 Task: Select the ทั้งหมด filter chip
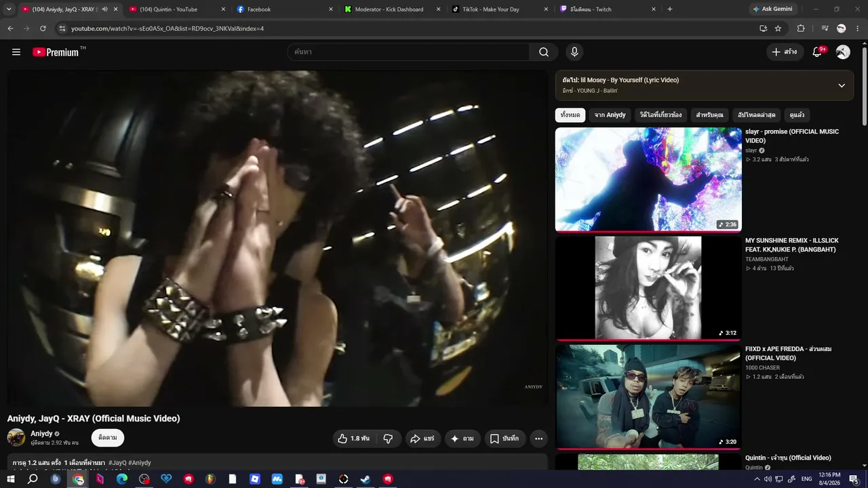click(570, 115)
